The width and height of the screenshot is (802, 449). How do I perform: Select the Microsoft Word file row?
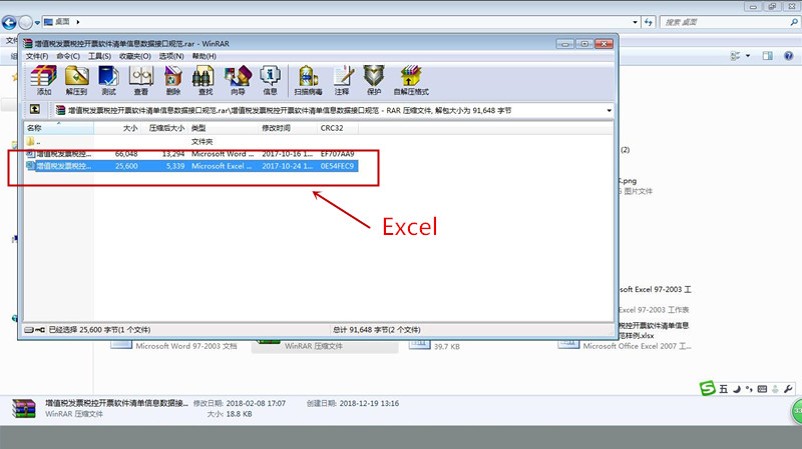(191, 153)
